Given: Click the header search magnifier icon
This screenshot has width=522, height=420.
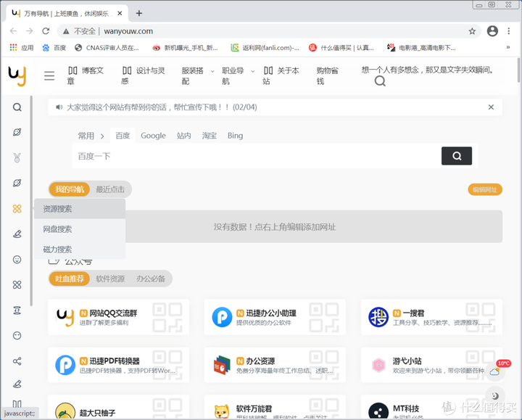Looking at the screenshot, I should pos(380,81).
